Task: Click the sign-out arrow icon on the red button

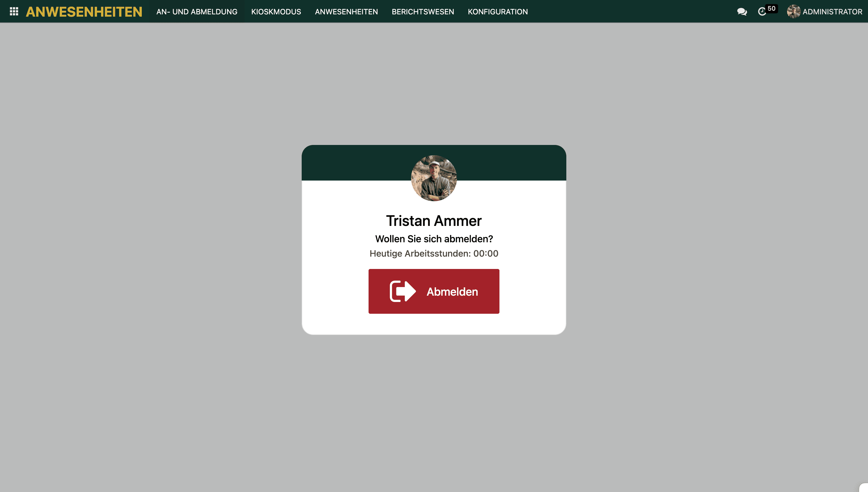Action: point(402,291)
